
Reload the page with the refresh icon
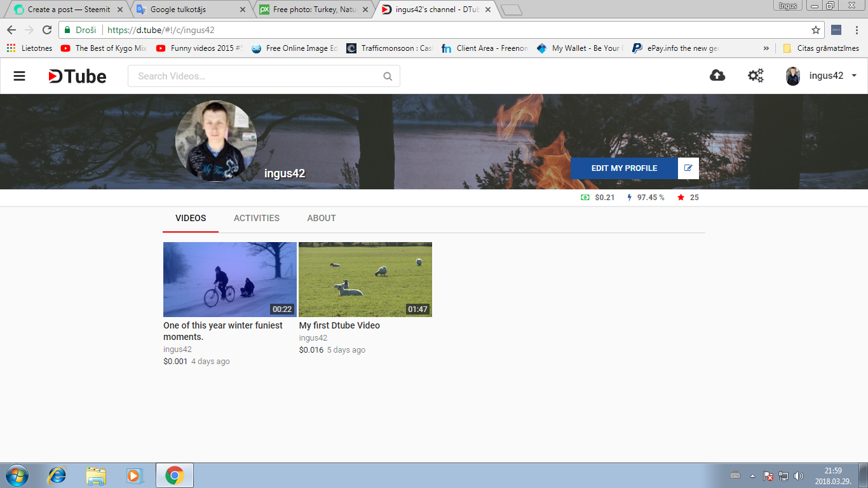click(47, 30)
